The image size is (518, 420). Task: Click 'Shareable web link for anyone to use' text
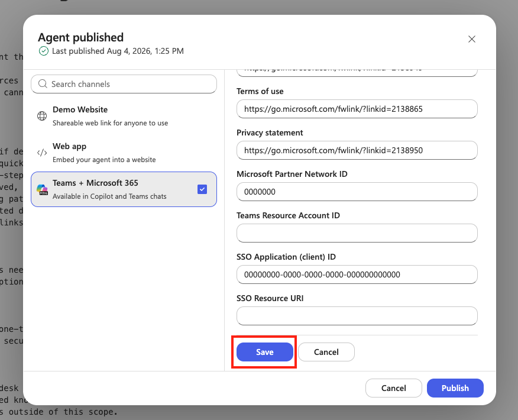pos(110,123)
